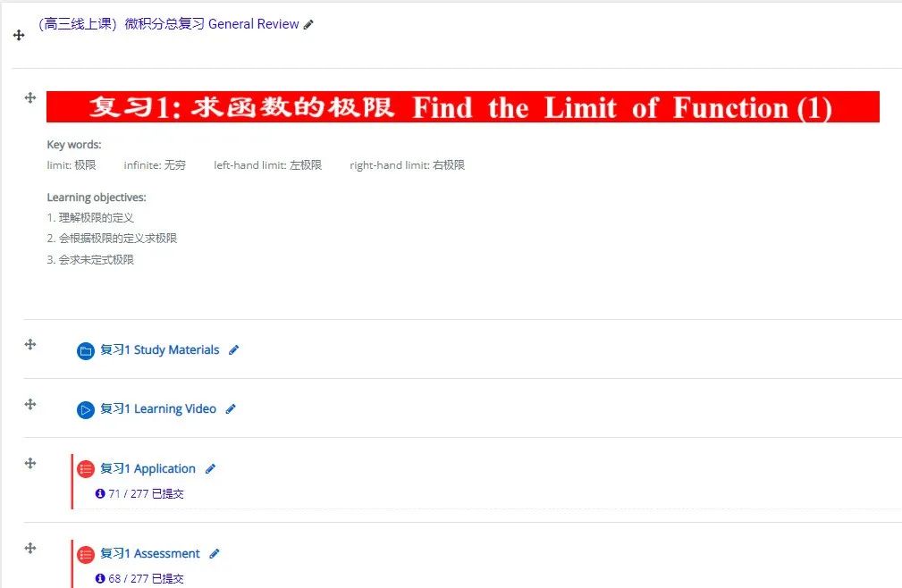Click the move handle for 复习1 Study Materials
The image size is (902, 588).
30,344
